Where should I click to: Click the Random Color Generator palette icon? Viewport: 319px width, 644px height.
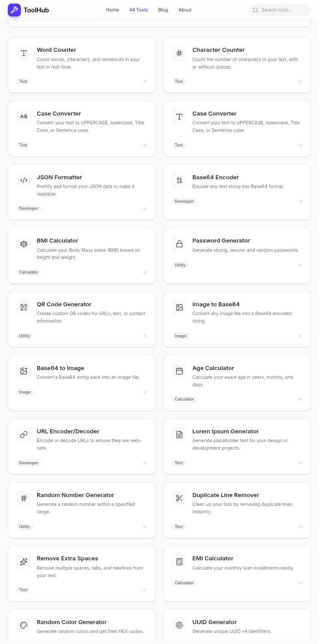click(x=23, y=625)
